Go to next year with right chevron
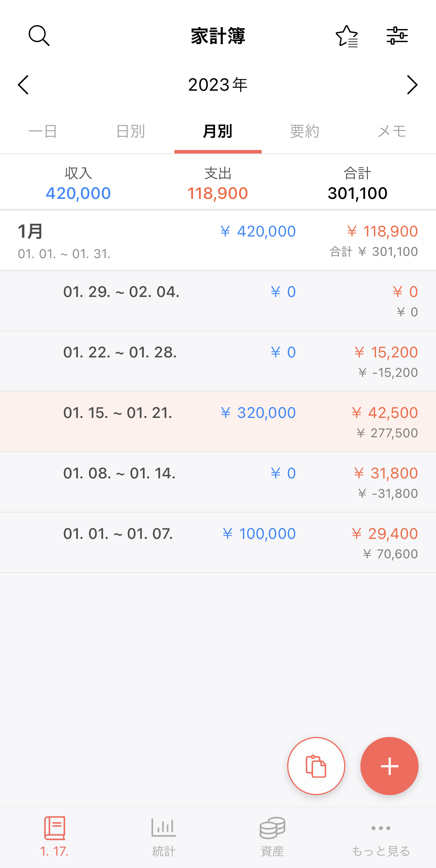This screenshot has height=868, width=436. coord(412,85)
